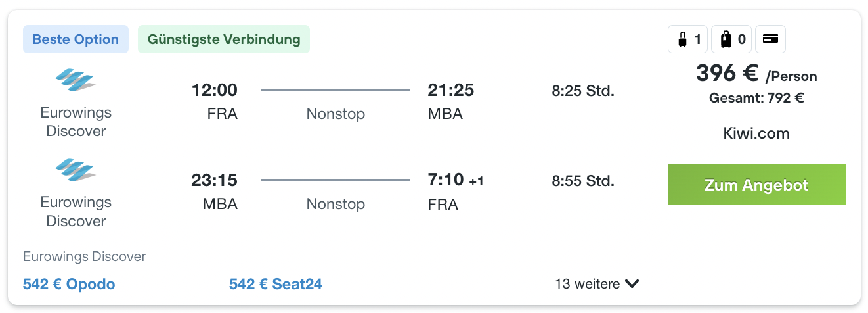Screen dimensions: 868x313
Task: Click the credit card payment icon
Action: point(770,39)
